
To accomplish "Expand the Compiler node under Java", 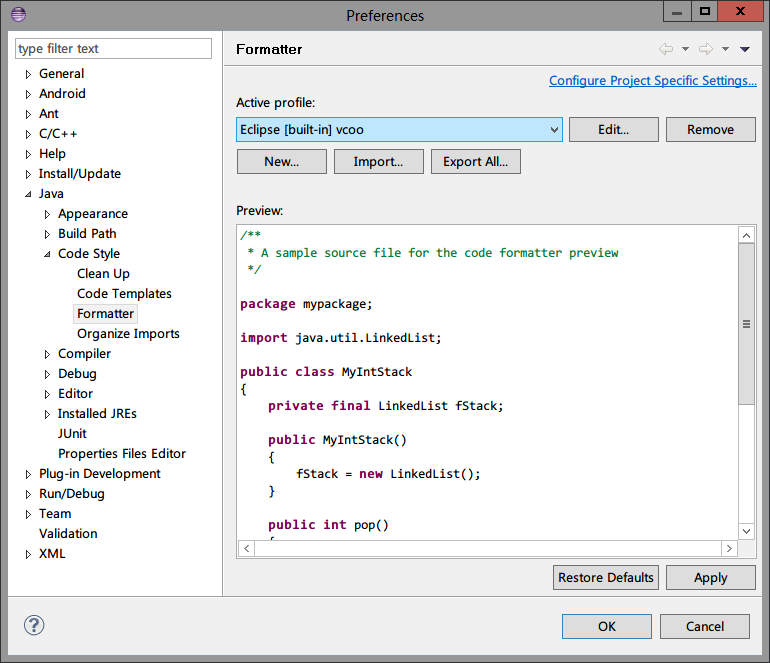I will click(x=47, y=354).
